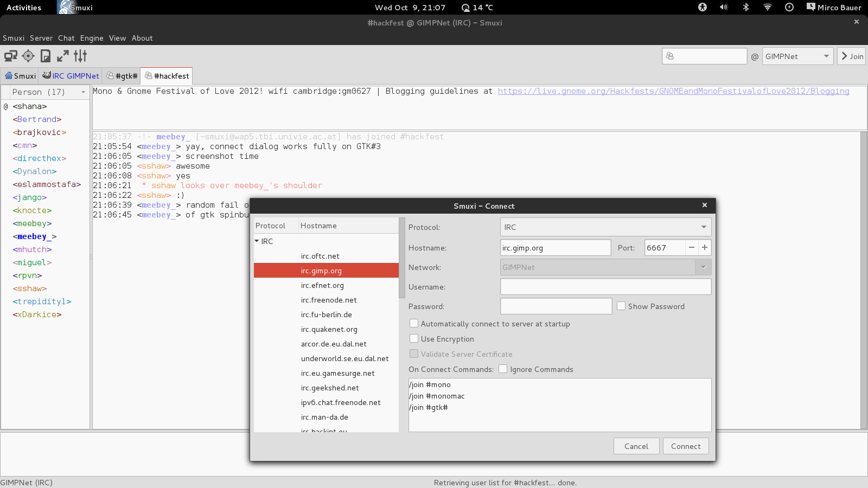Screen dimensions: 868x488
Task: Click the Validate Server Certificate checkbox
Action: click(414, 354)
